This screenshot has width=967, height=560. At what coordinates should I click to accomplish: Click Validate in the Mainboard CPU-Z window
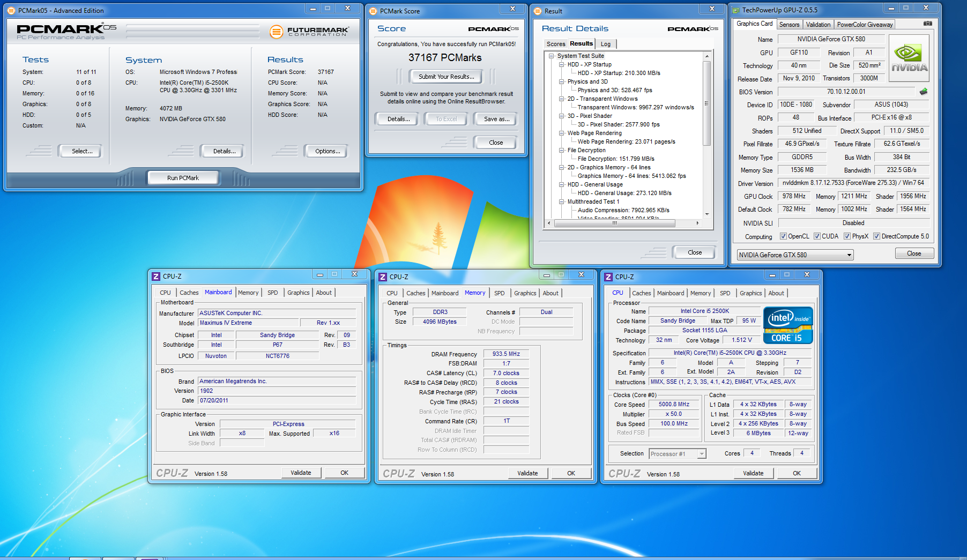coord(301,473)
